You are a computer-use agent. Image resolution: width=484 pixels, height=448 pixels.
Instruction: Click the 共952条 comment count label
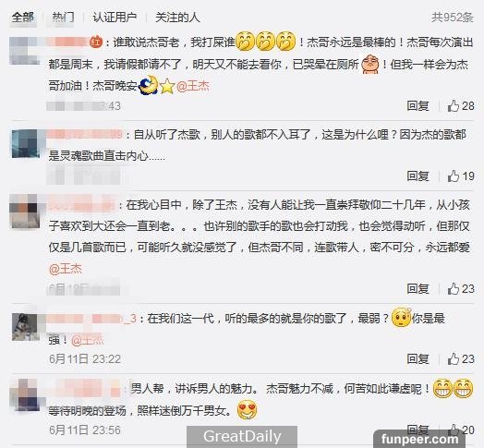[x=452, y=18]
